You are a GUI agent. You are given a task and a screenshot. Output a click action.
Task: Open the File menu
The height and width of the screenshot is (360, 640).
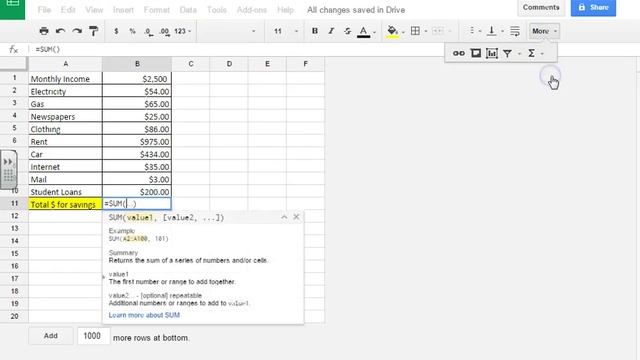click(44, 10)
